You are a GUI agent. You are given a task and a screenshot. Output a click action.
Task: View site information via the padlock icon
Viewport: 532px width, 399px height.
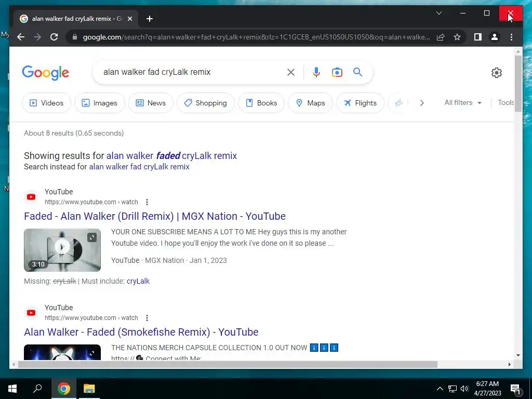75,37
